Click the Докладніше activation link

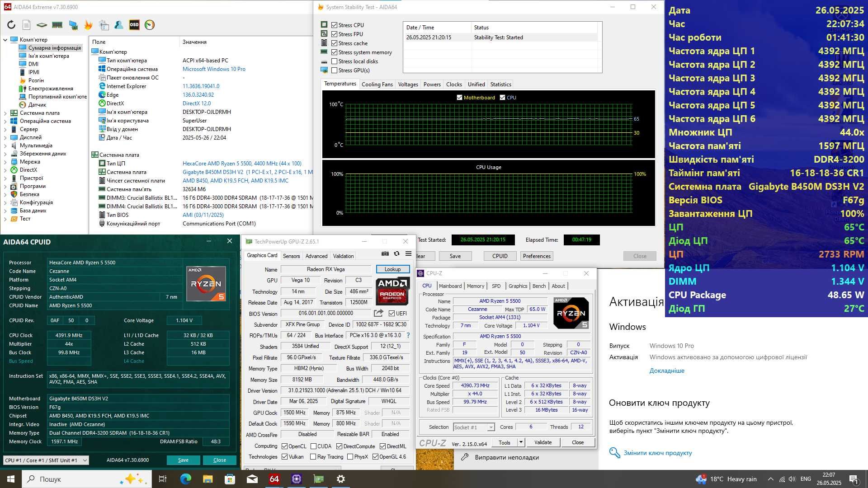(x=667, y=371)
